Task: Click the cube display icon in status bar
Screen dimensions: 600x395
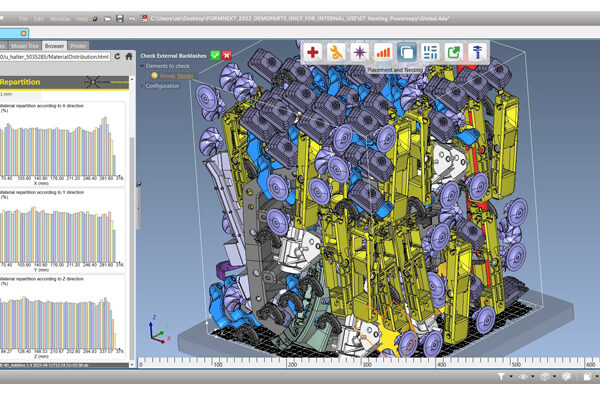Action: 545,377
